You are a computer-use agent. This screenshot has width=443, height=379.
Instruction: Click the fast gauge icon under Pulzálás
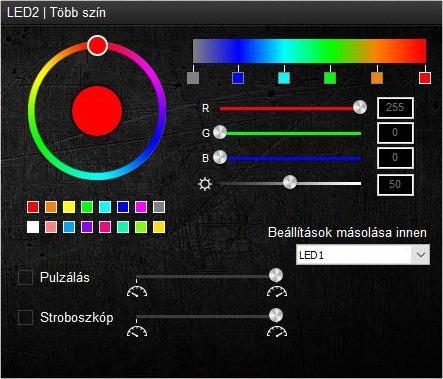click(x=277, y=292)
